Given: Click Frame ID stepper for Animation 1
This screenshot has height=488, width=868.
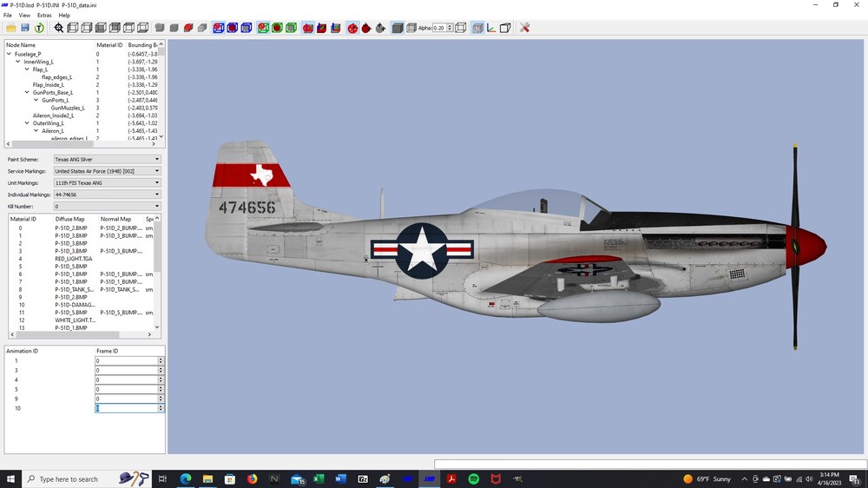Looking at the screenshot, I should 161,360.
